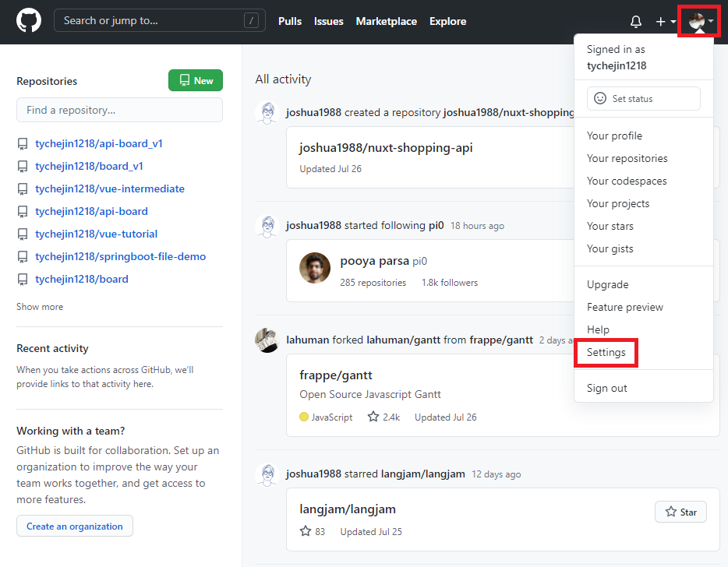Click repo icon beside tychejin1218/springboot-file-demo
Viewport: 728px width, 567px height.
pyautogui.click(x=23, y=256)
